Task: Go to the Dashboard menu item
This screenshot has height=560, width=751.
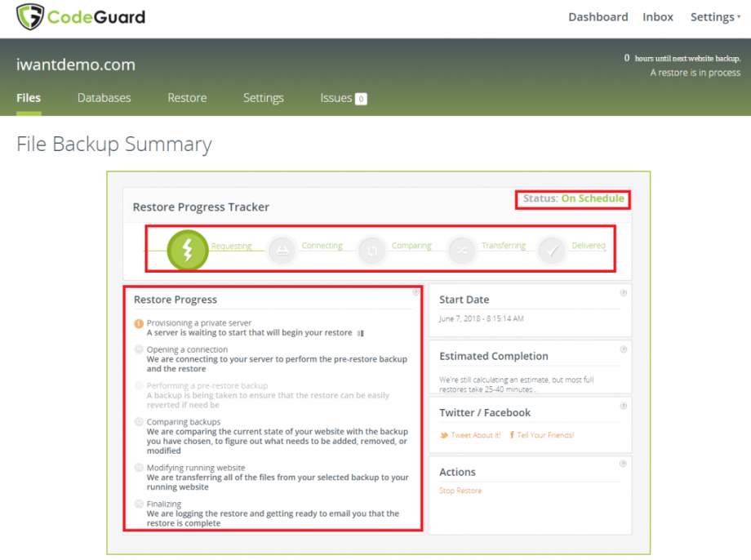Action: click(x=598, y=16)
